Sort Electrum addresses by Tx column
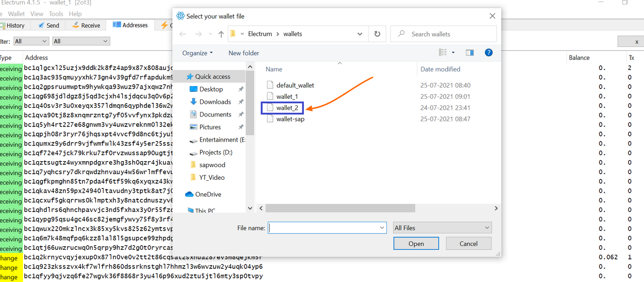The height and width of the screenshot is (282, 644). (x=631, y=57)
